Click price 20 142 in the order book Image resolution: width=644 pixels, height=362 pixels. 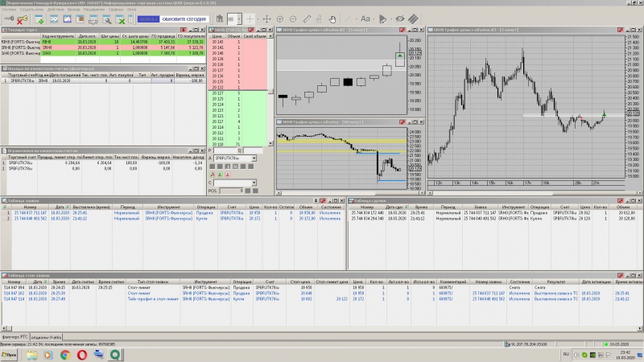pyautogui.click(x=217, y=42)
